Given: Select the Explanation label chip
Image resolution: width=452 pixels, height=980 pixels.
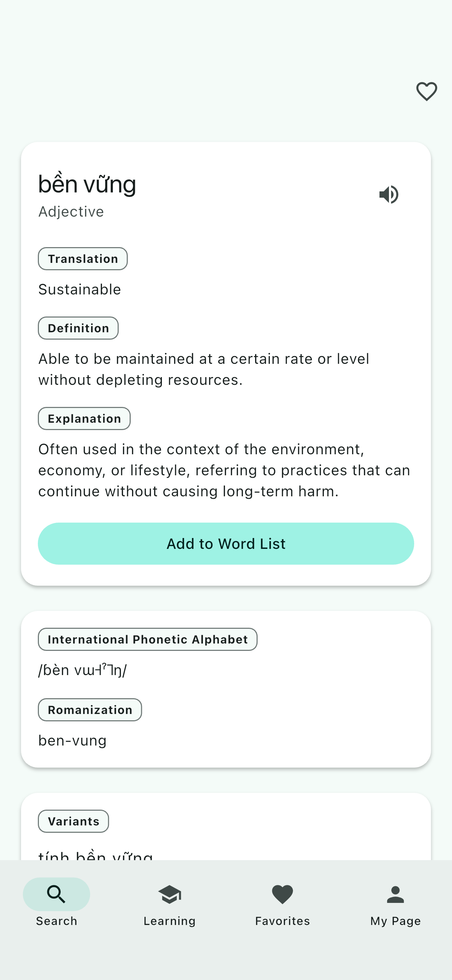Looking at the screenshot, I should [84, 418].
